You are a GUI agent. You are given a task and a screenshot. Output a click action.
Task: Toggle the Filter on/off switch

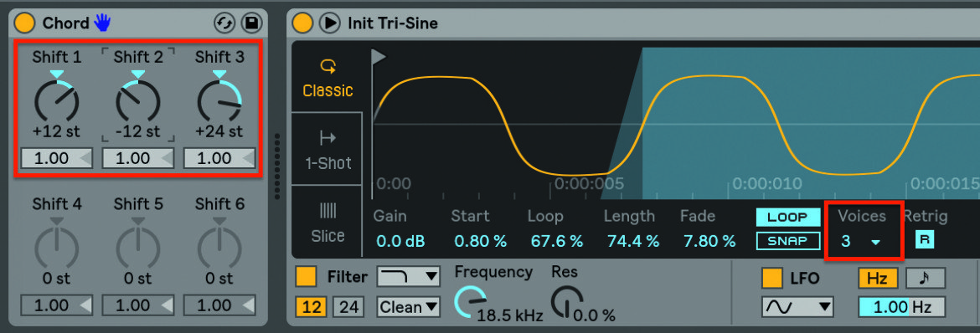pos(306,276)
